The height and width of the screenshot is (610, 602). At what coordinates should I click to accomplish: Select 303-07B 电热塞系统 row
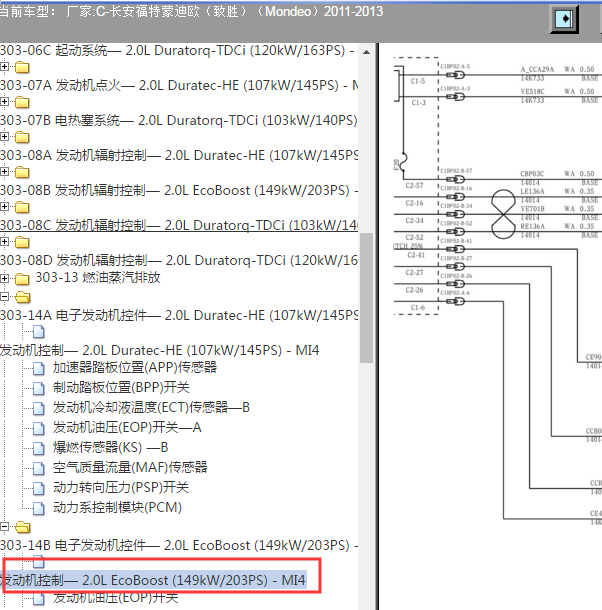(179, 120)
